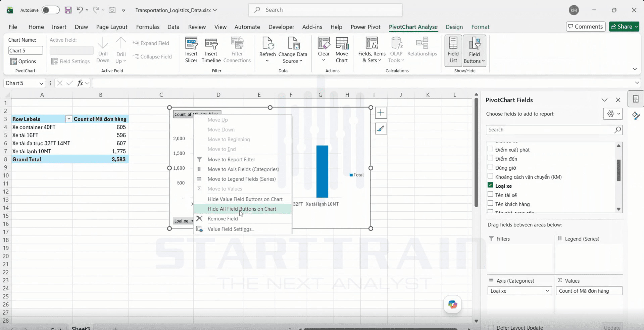Click the Undo arrow icon
Image resolution: width=644 pixels, height=330 pixels.
click(80, 10)
